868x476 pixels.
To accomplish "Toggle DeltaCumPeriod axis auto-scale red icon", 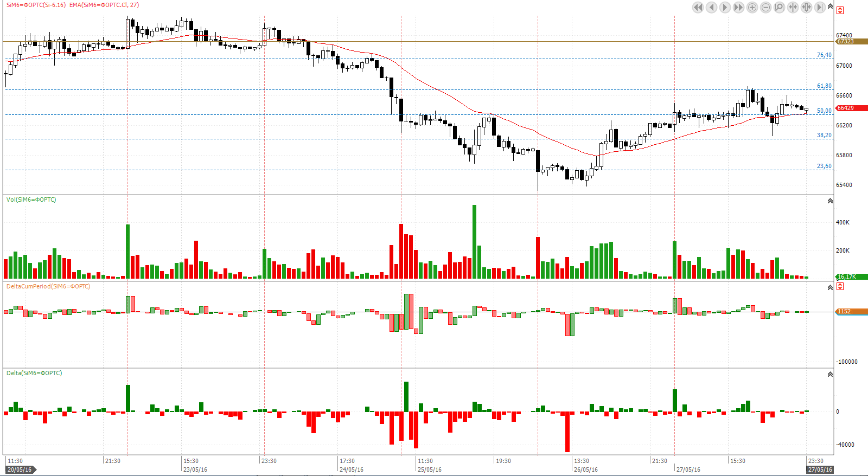I will 840,286.
